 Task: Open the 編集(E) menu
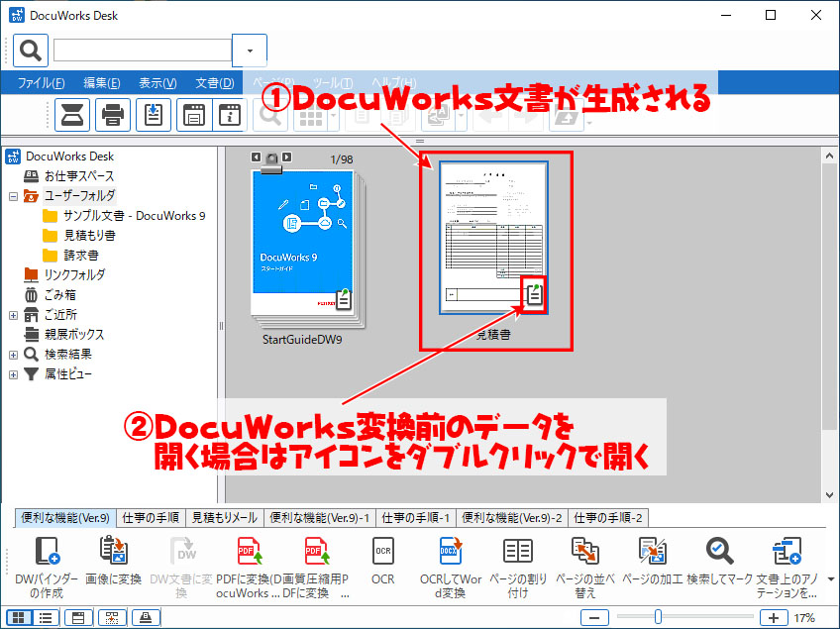[x=102, y=83]
